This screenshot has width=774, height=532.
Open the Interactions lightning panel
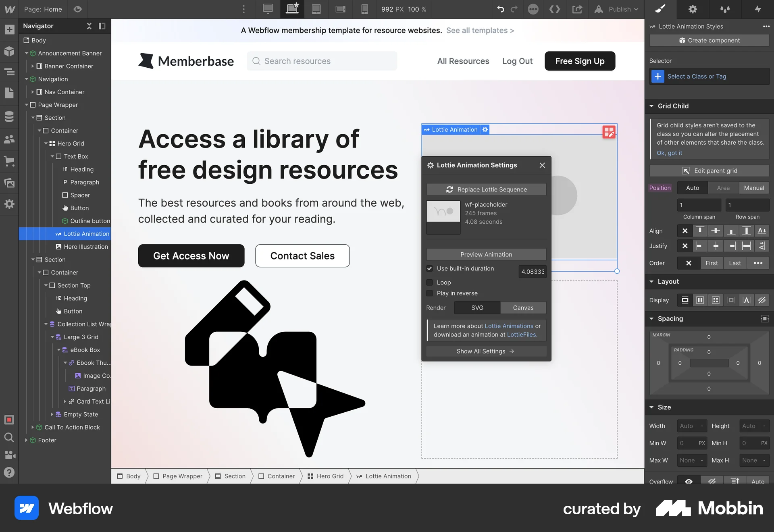coord(758,9)
